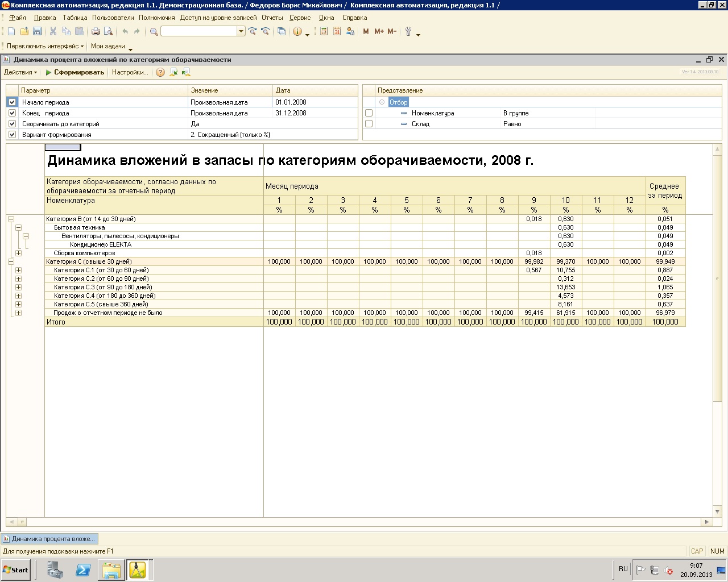Open print preview with the magnifier page icon
728x582 pixels.
108,32
